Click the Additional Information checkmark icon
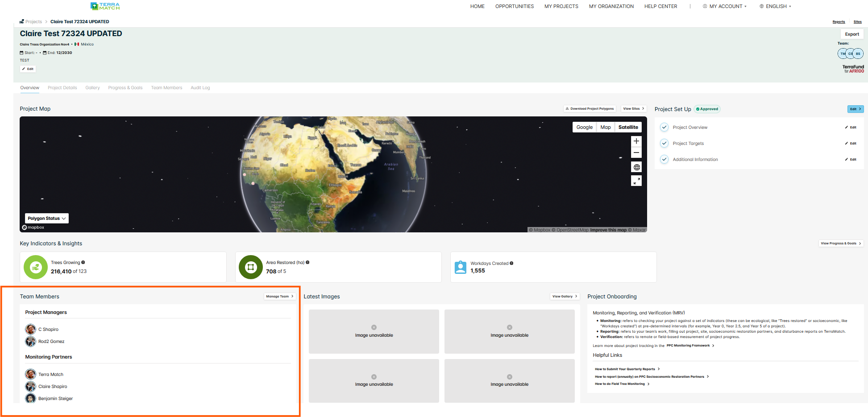The image size is (868, 417). pyautogui.click(x=664, y=159)
